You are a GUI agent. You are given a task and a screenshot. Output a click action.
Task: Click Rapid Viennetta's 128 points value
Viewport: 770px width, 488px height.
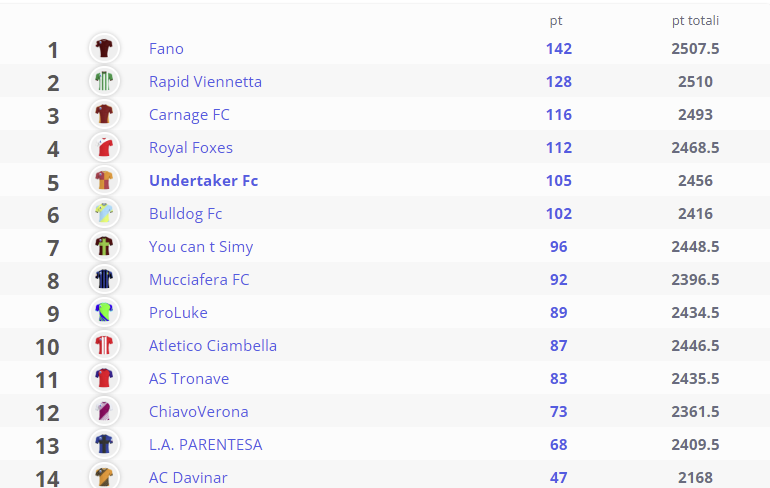[559, 81]
